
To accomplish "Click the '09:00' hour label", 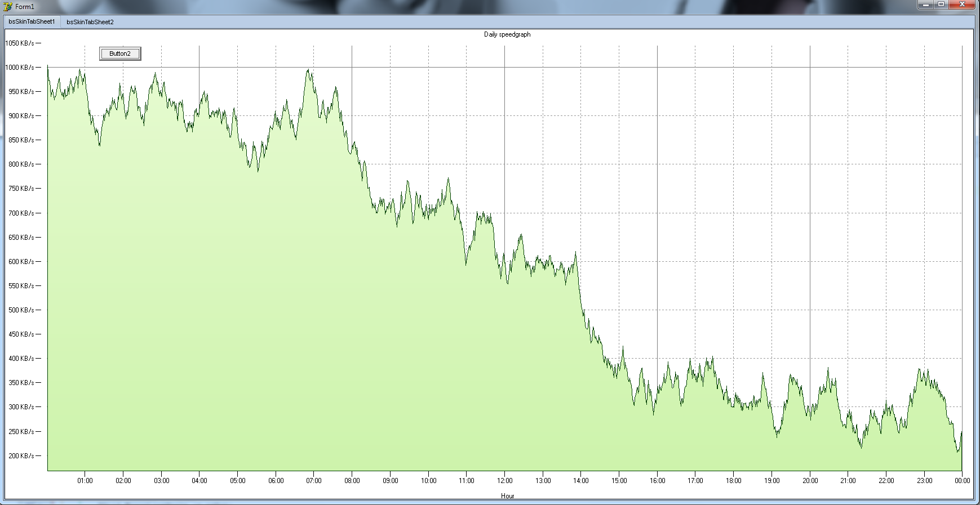I will click(391, 481).
